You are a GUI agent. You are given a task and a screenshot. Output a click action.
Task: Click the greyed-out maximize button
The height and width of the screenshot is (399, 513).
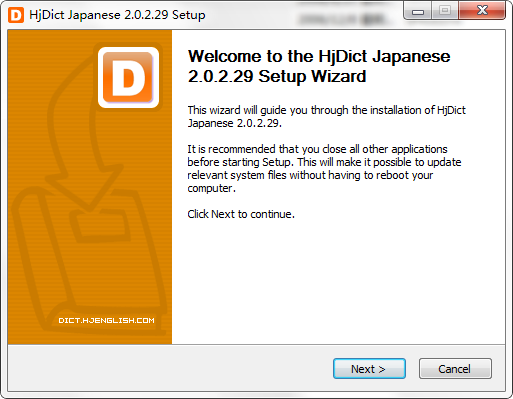[x=445, y=11]
